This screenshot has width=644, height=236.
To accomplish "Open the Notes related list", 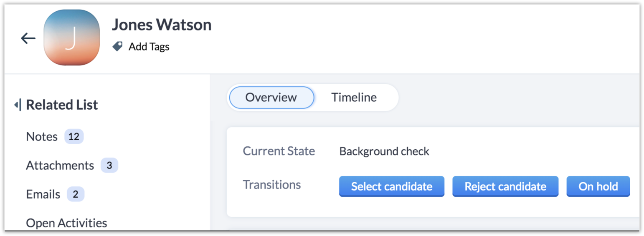I will (x=42, y=136).
